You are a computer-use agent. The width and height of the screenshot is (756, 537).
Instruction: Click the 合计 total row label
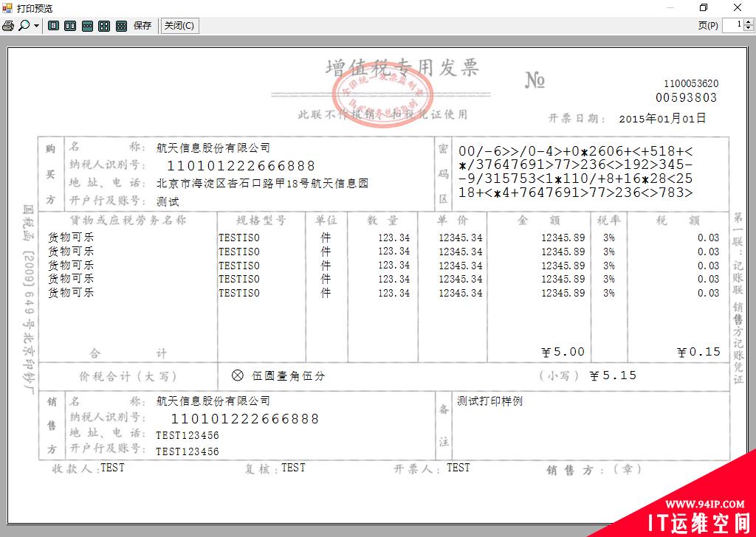pyautogui.click(x=128, y=353)
